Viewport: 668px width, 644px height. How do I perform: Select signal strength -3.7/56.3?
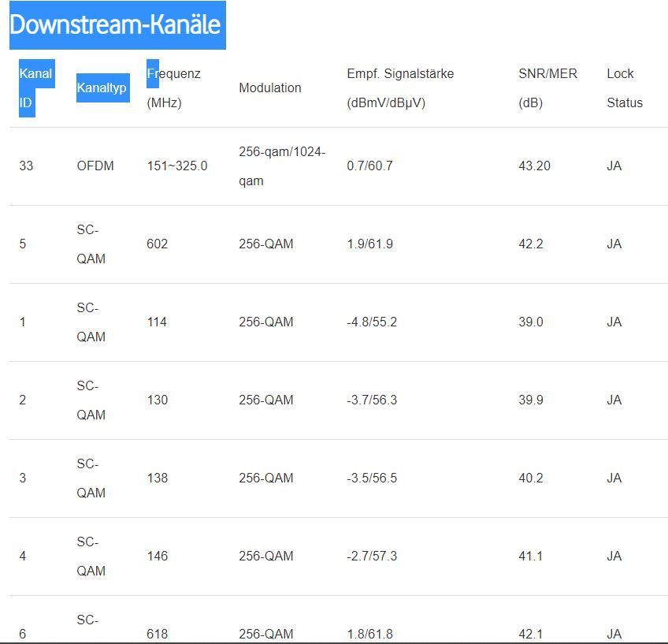point(372,400)
